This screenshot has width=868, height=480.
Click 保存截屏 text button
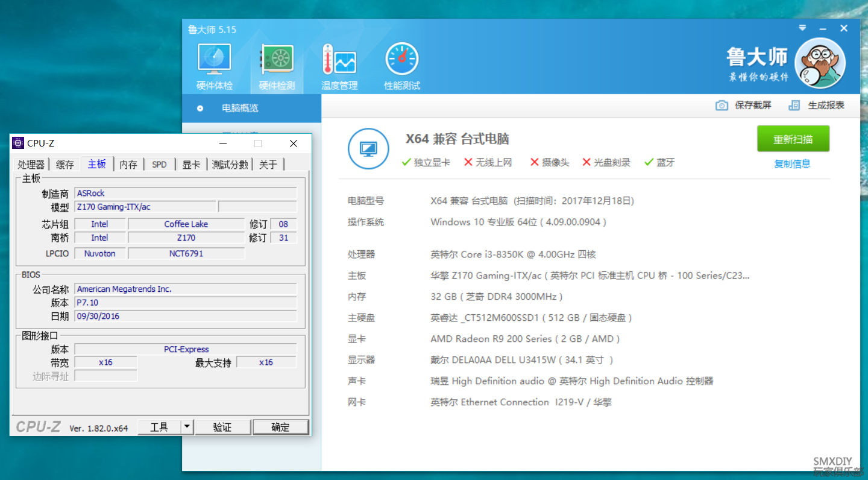click(753, 106)
